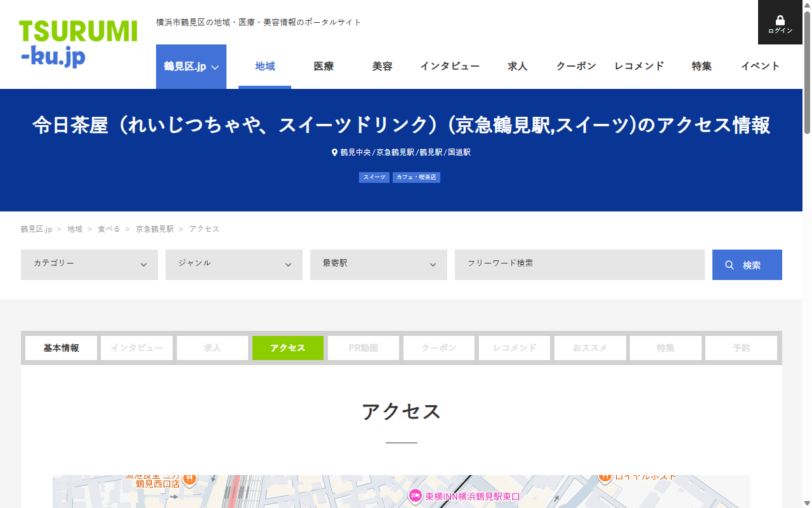
Task: Click the TSURUMI-ku.jp site logo
Action: [78, 44]
